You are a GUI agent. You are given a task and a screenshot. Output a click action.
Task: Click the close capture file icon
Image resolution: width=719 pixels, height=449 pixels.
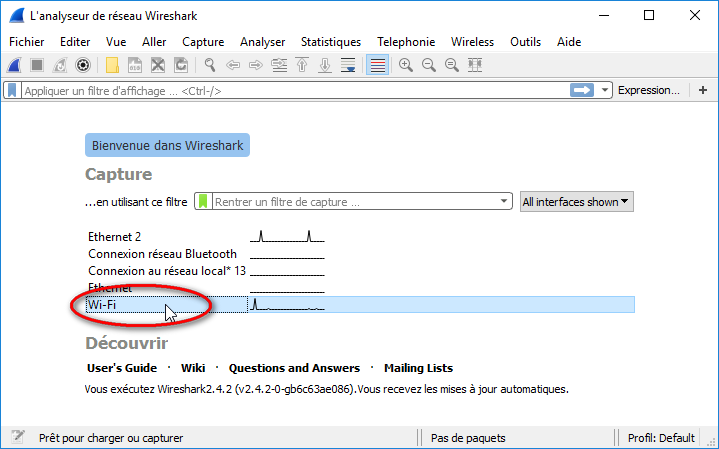click(x=158, y=65)
